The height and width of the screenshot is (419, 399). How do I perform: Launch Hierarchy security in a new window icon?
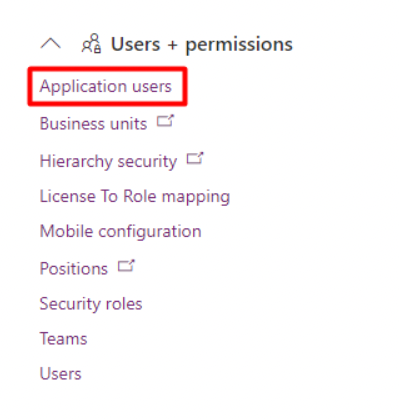[195, 158]
